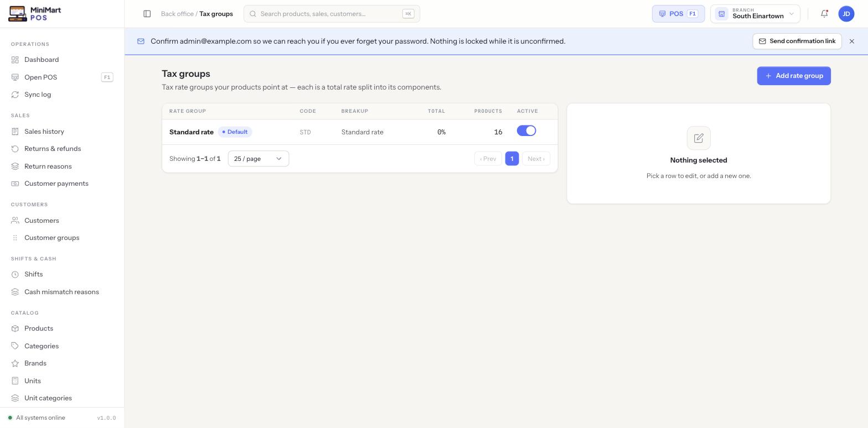Click the 0% total cell
868x428 pixels.
pos(441,132)
